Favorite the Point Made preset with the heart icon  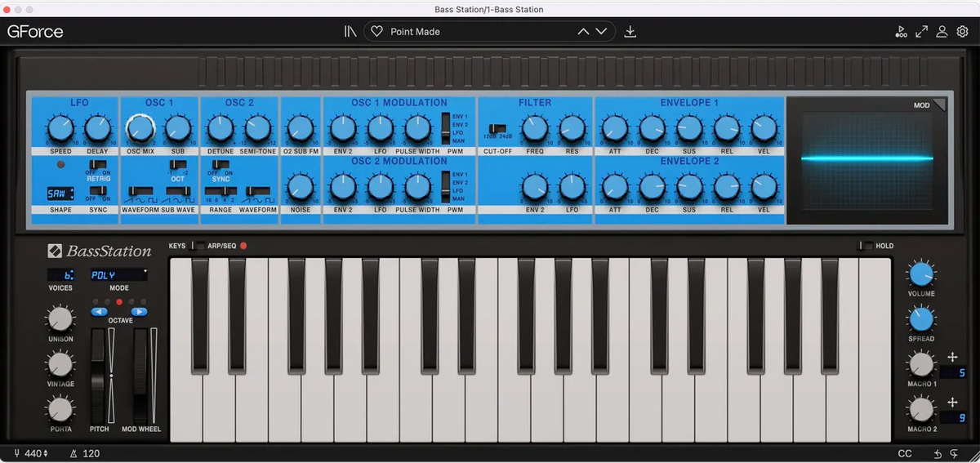pos(376,32)
